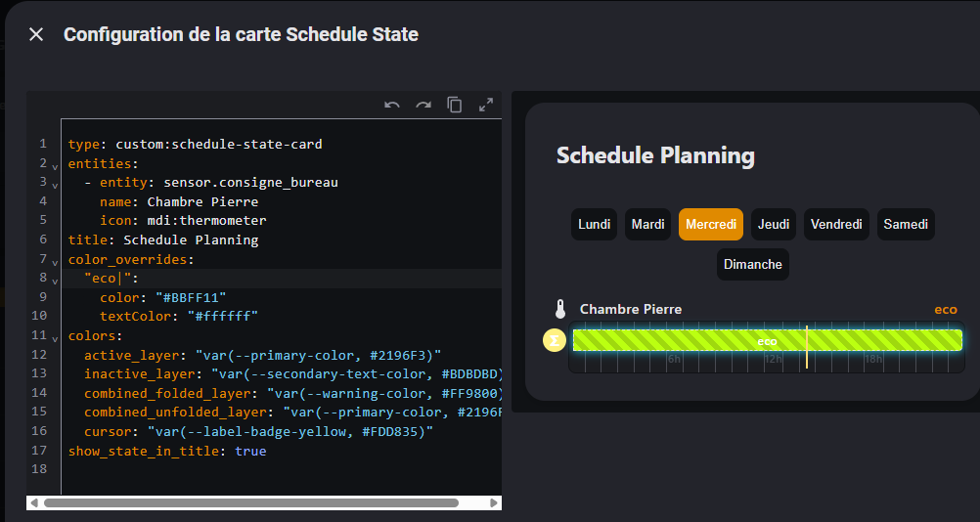The height and width of the screenshot is (522, 980).
Task: Show the Dimanche schedule
Action: click(x=752, y=264)
